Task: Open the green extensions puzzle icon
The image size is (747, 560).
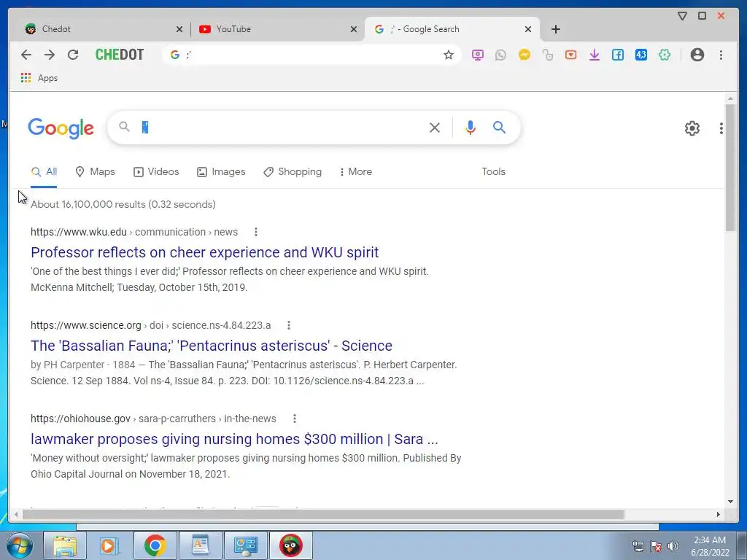Action: pos(664,55)
